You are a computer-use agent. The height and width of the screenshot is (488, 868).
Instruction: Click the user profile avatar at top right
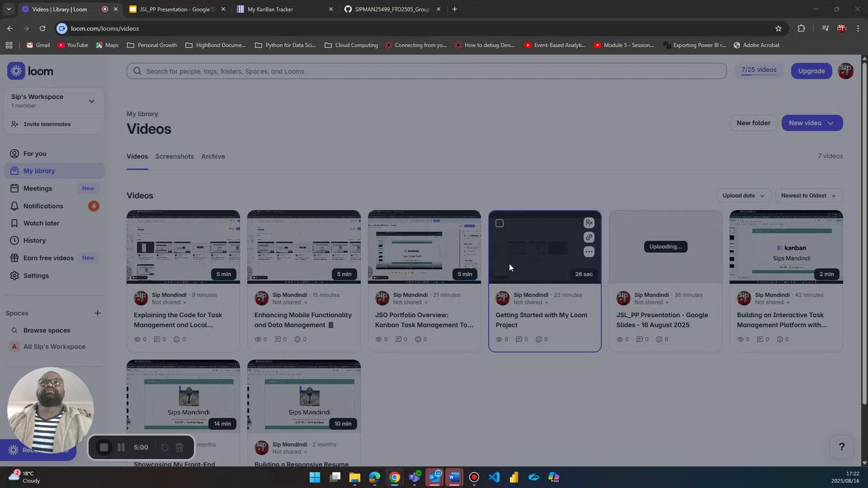(x=846, y=70)
